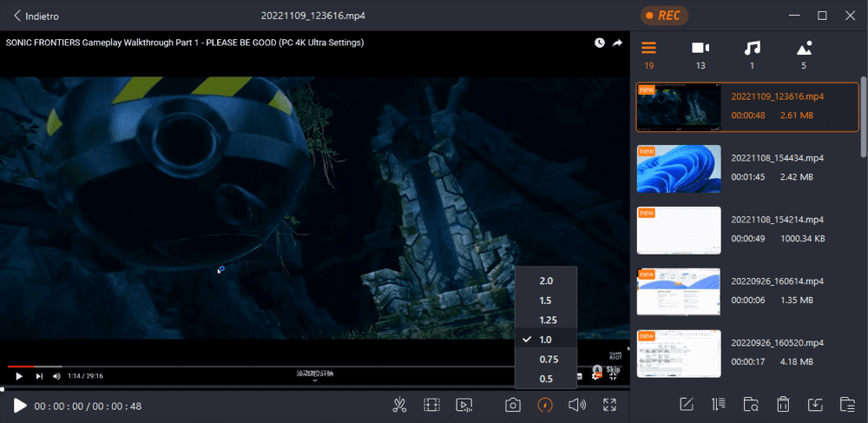Select the checked 1.0 speed option

(x=546, y=340)
